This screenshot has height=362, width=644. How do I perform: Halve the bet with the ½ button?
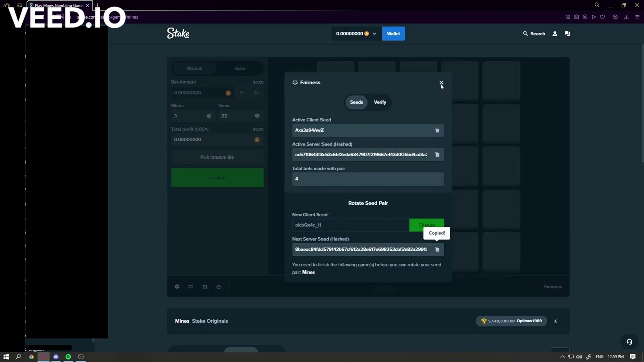[x=242, y=93]
